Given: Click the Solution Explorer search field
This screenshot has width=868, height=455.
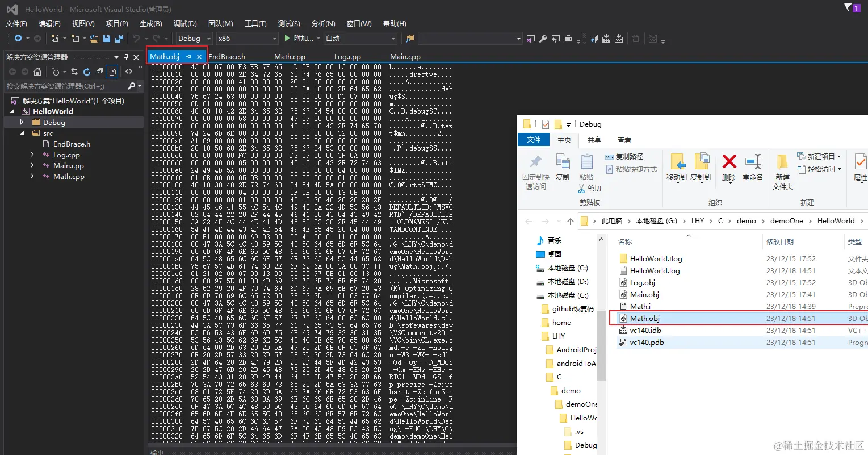Looking at the screenshot, I should (x=65, y=86).
